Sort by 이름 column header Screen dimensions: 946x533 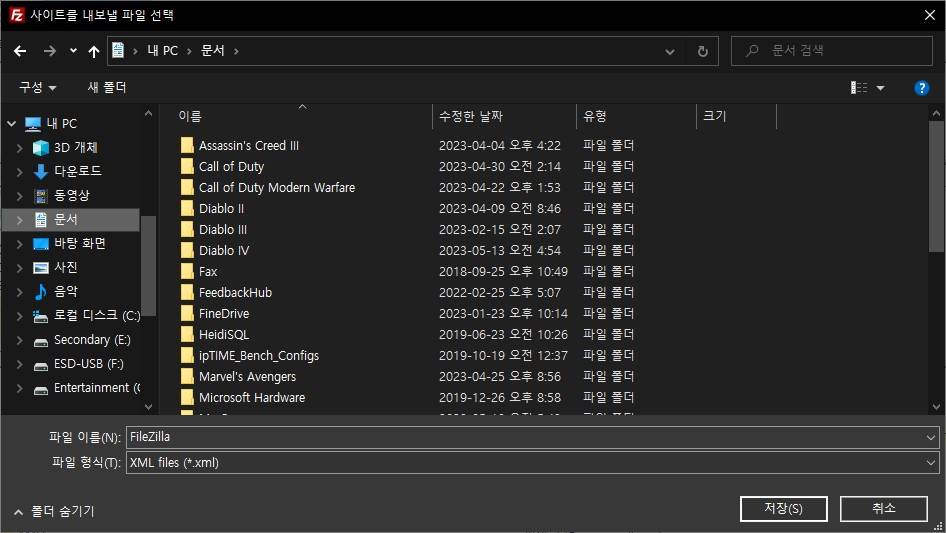[x=189, y=116]
